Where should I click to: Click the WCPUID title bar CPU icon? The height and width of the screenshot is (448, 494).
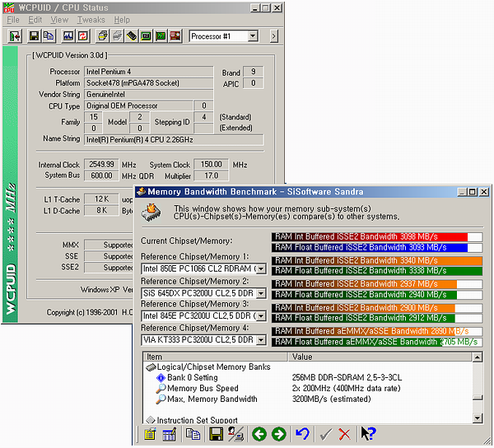(x=9, y=8)
